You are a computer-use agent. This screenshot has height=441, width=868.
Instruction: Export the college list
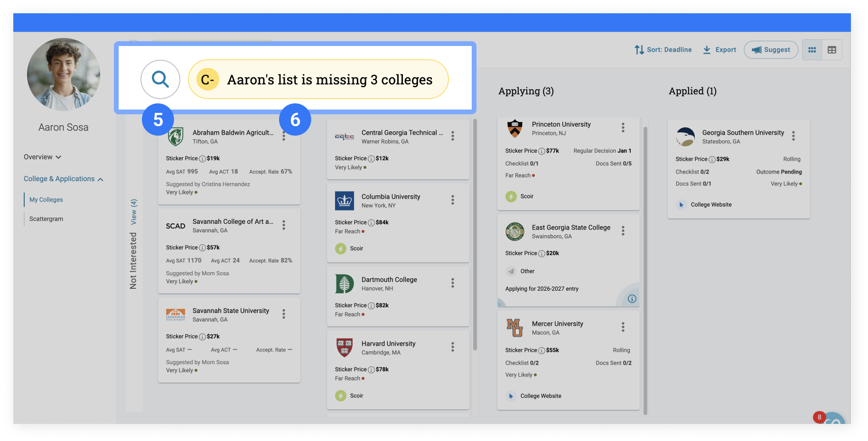(719, 50)
